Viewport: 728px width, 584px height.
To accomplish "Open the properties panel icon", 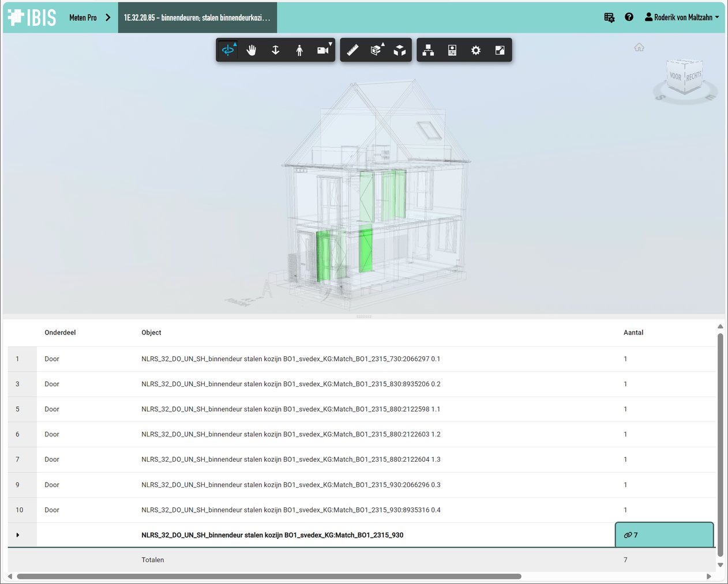I will pos(452,50).
